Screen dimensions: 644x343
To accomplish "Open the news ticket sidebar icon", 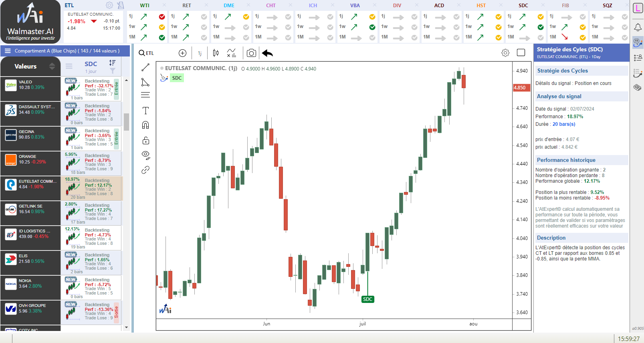I will pos(638,87).
